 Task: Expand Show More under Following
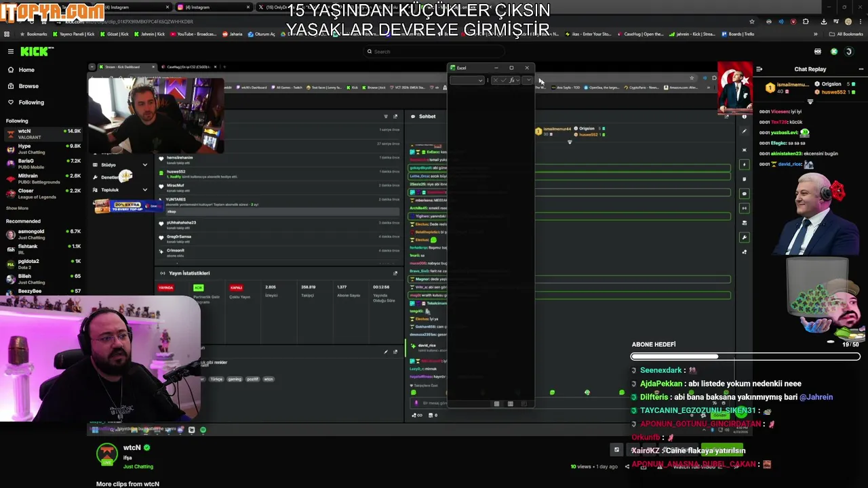(x=17, y=208)
